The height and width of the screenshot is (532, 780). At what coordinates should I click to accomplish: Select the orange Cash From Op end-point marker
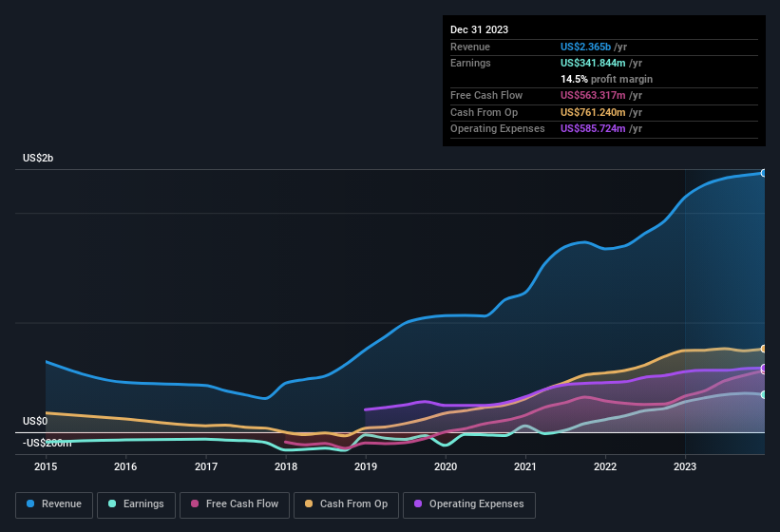point(763,349)
